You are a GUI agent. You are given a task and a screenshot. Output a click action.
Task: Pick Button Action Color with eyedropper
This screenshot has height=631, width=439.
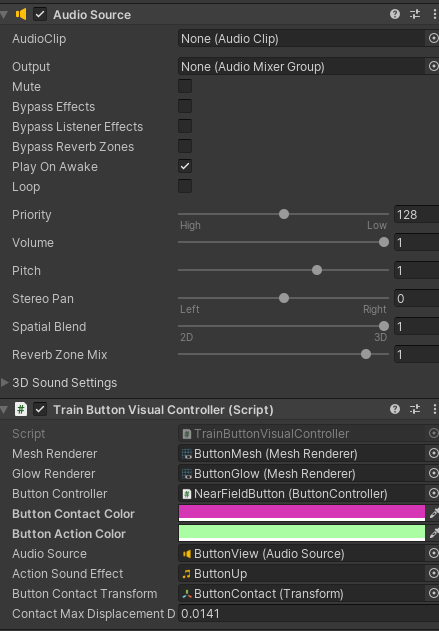tap(434, 534)
